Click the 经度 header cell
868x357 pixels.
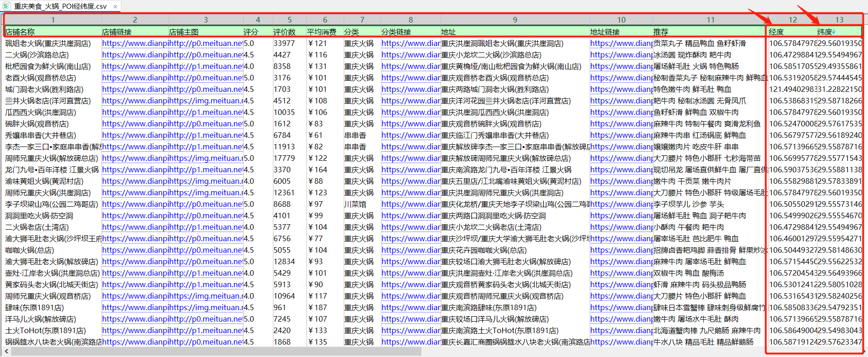[793, 32]
